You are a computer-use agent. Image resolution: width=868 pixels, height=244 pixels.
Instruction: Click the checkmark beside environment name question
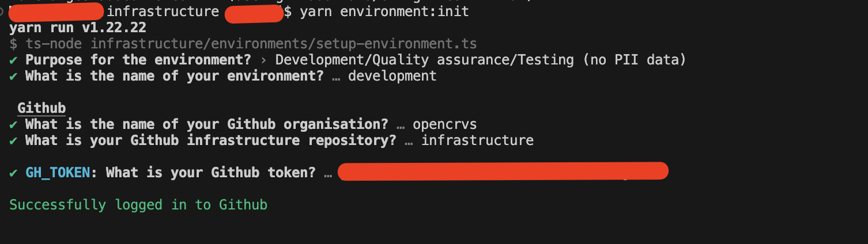(x=13, y=76)
